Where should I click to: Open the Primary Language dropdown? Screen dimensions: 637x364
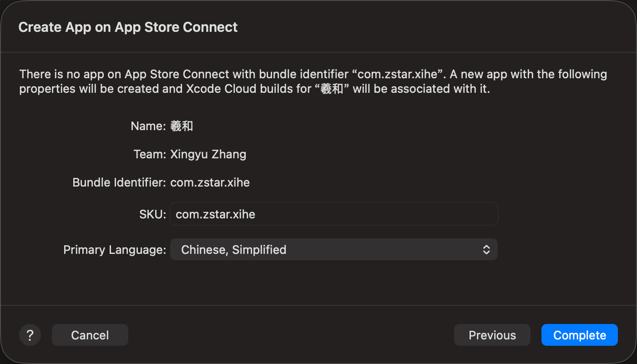coord(334,250)
